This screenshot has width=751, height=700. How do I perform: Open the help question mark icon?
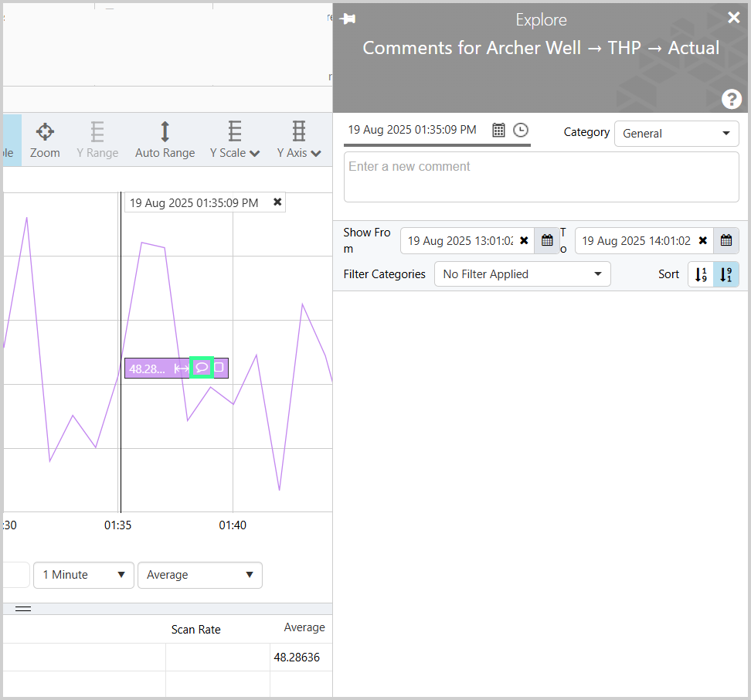tap(731, 99)
